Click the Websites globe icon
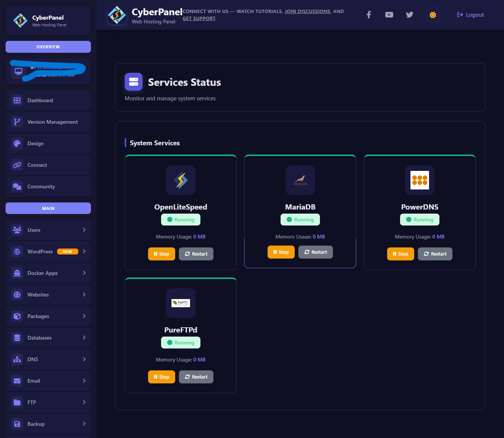The width and height of the screenshot is (504, 438). 17,295
